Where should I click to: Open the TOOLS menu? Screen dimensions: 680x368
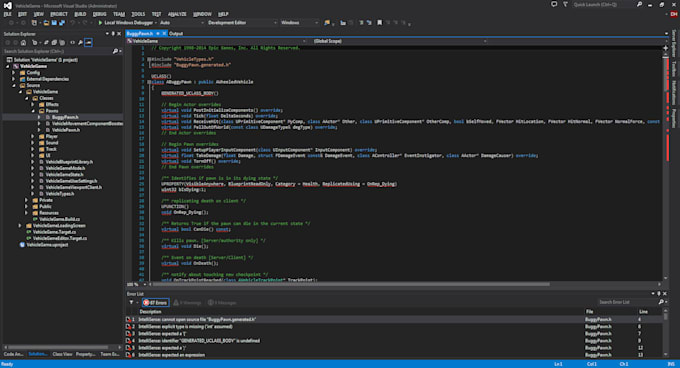point(138,14)
